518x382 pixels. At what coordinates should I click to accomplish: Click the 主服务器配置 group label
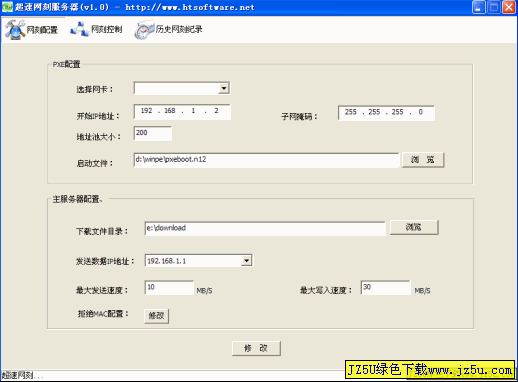[x=78, y=199]
